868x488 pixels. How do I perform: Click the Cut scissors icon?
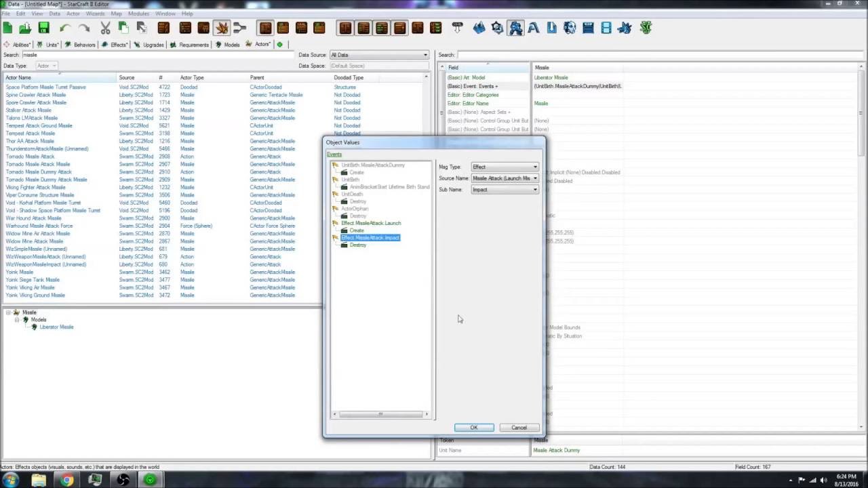point(105,28)
